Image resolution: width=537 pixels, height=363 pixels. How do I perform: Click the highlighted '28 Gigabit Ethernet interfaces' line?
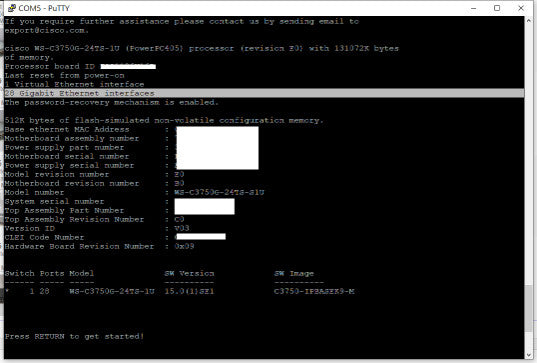click(264, 93)
